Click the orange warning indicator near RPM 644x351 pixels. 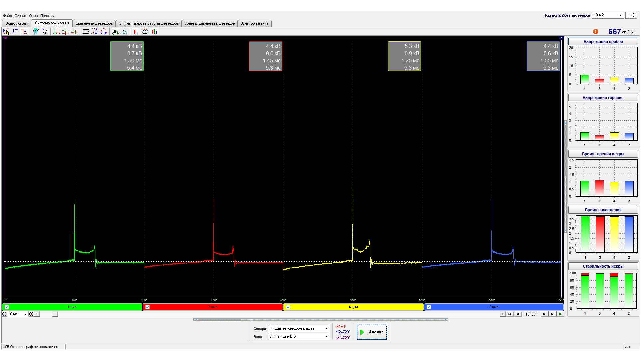tap(595, 32)
